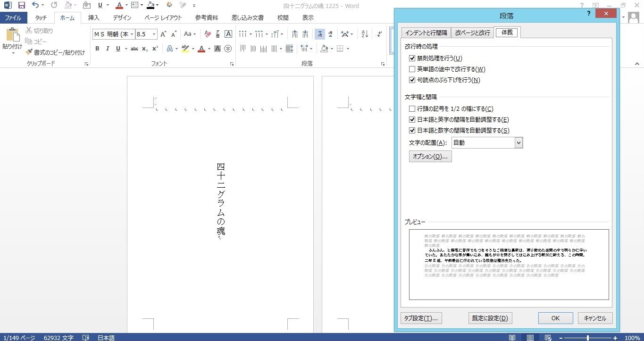The image size is (644, 341).
Task: Click the yellow text highlight color button
Action: [185, 49]
